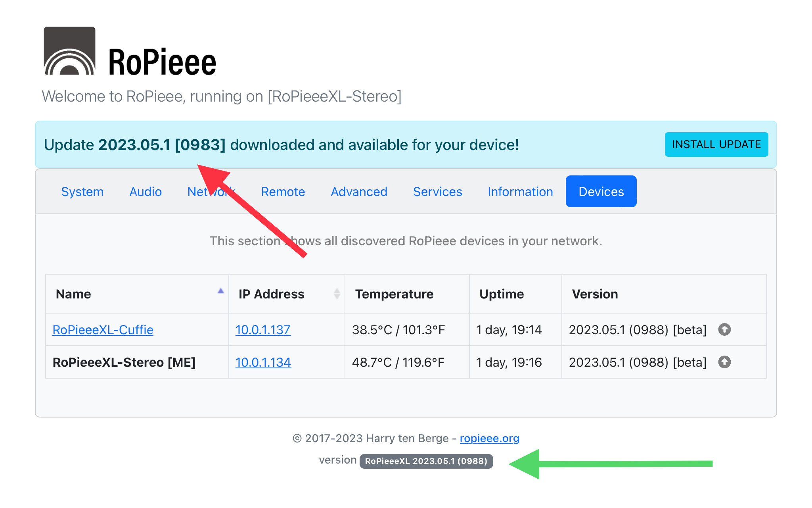The height and width of the screenshot is (508, 812).
Task: Go to the Advanced tab
Action: 359,192
